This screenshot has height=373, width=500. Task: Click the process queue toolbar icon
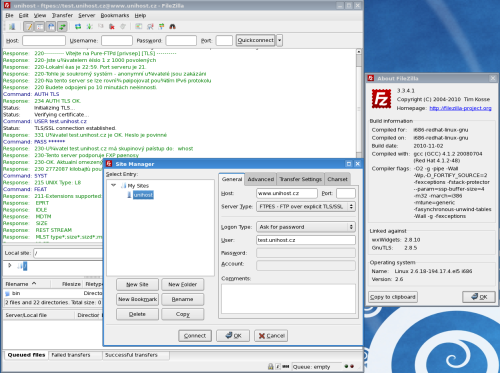(x=89, y=27)
